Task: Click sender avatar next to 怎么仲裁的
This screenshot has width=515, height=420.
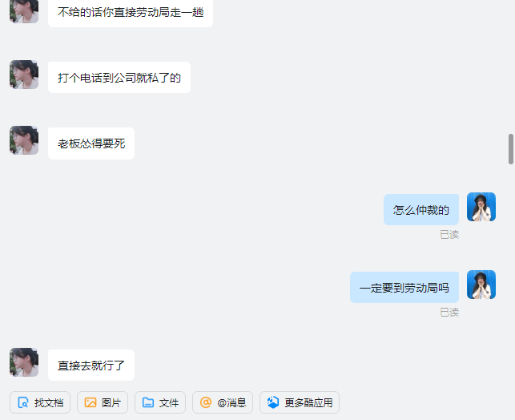Action: [x=481, y=207]
